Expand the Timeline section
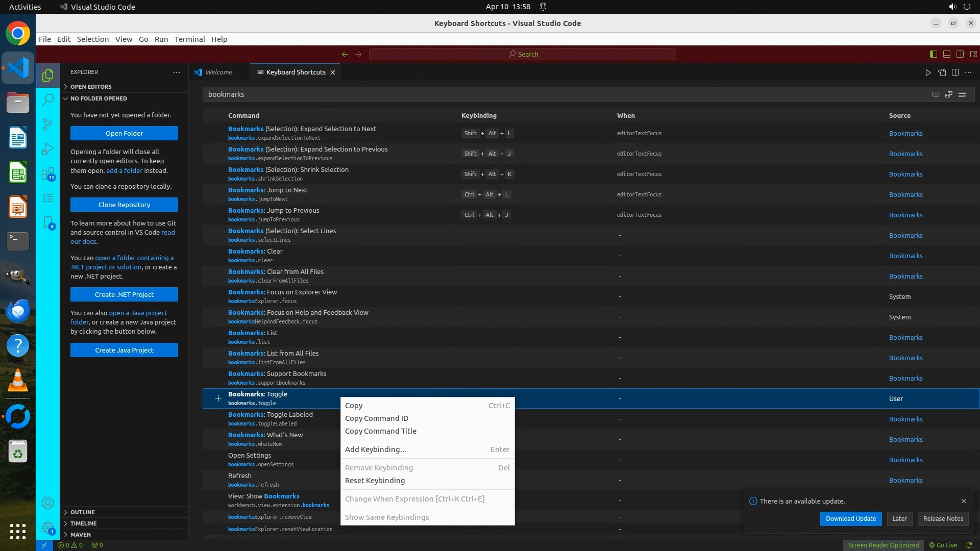This screenshot has width=980, height=551. 83,523
